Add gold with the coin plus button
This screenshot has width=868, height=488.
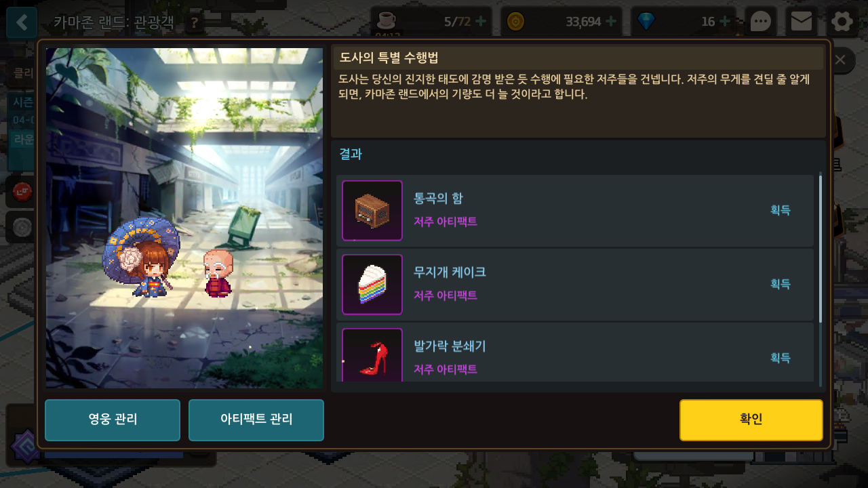coord(611,22)
